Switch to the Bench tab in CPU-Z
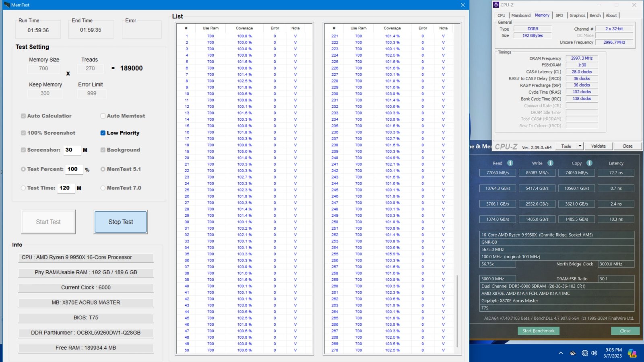 tap(595, 15)
